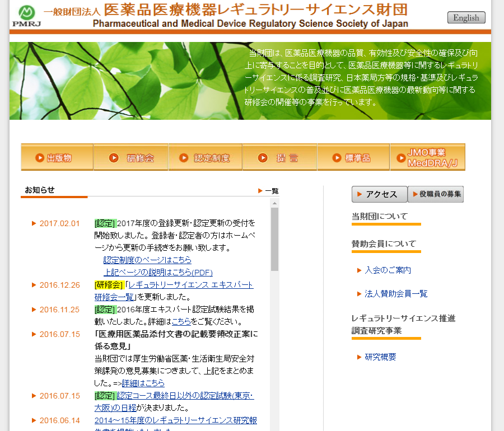
Task: Open the 研修会 navigation tab
Action: click(x=131, y=158)
